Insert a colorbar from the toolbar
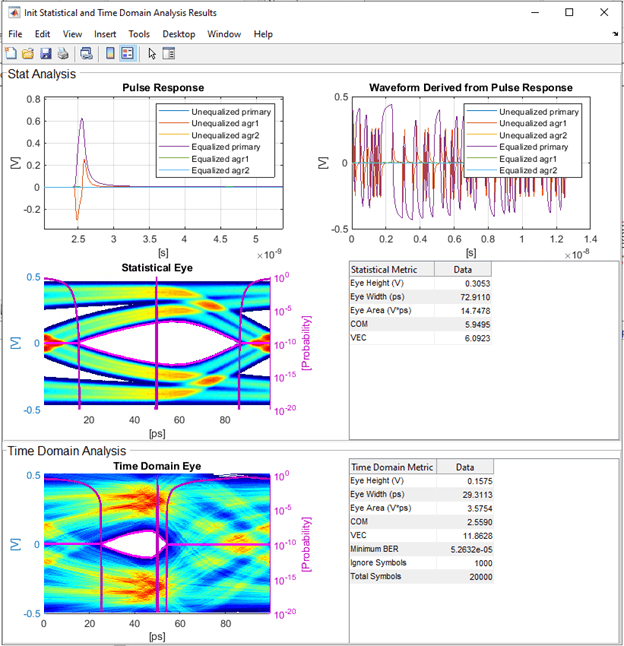Image resolution: width=624 pixels, height=646 pixels. point(110,53)
